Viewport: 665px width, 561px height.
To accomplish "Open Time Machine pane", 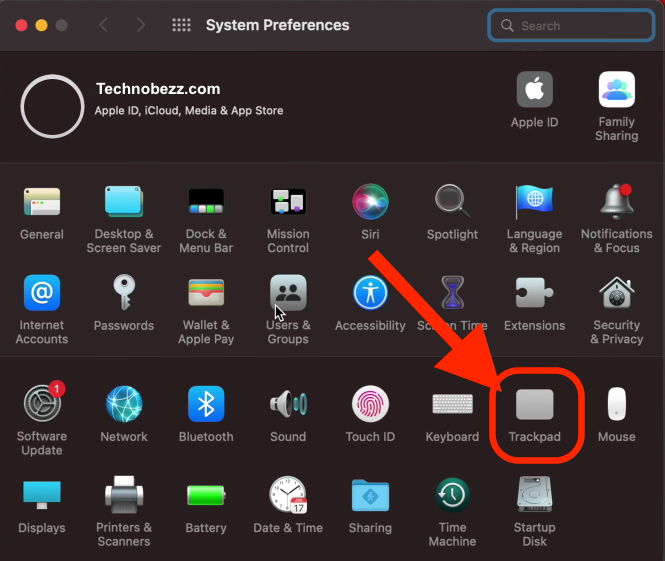I will pyautogui.click(x=453, y=495).
